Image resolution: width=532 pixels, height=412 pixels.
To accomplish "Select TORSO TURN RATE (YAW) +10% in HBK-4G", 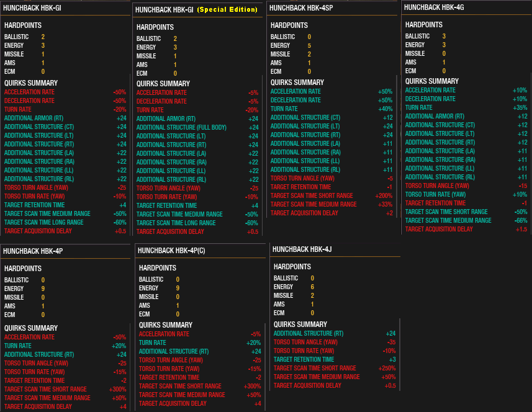I will click(466, 194).
